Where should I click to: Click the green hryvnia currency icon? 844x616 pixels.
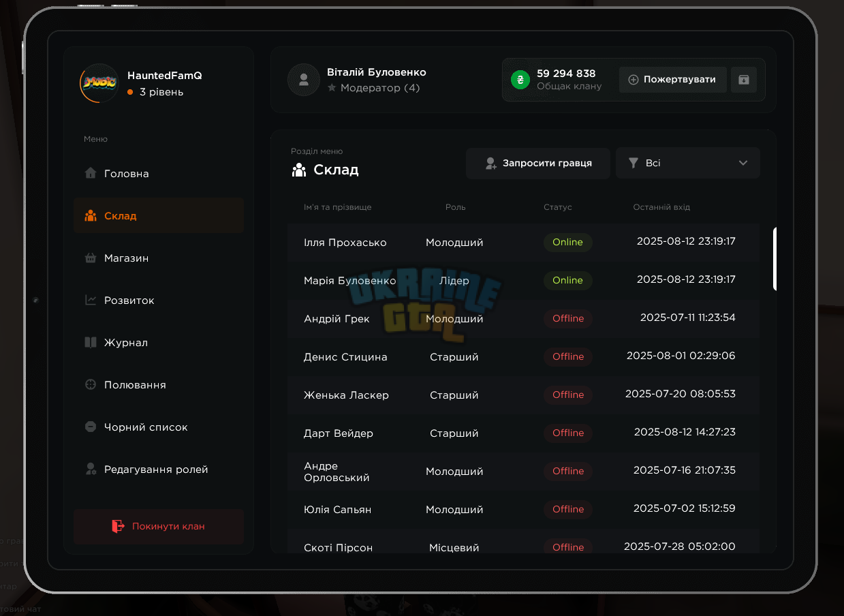point(520,80)
